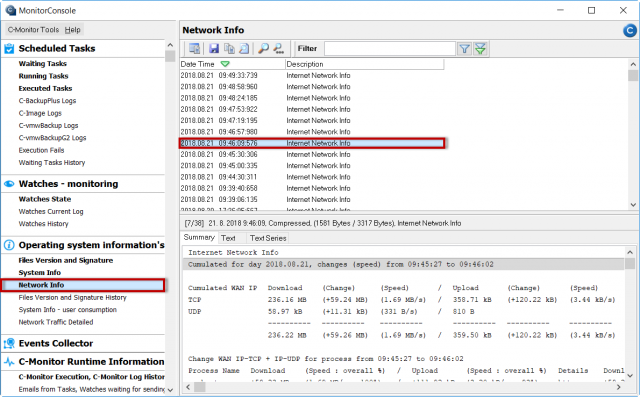This screenshot has width=640, height=397.
Task: Click the first toolbar window-export icon
Action: point(194,49)
